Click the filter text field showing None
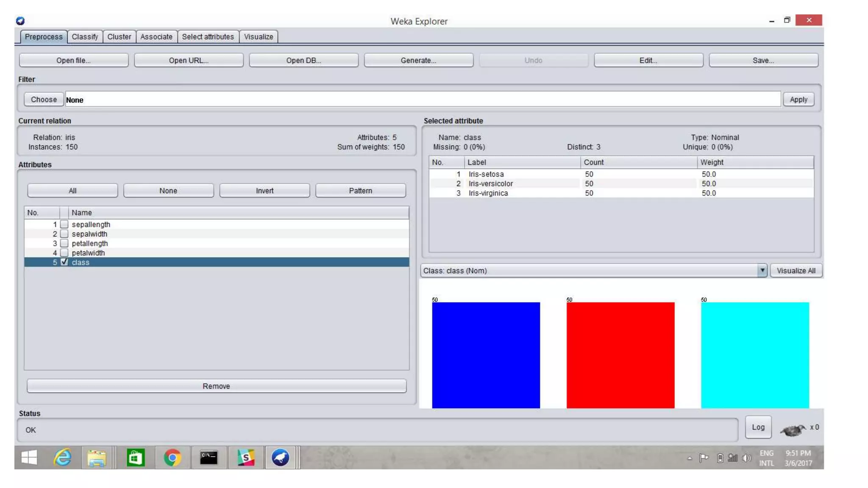The width and height of the screenshot is (868, 488). [x=423, y=100]
